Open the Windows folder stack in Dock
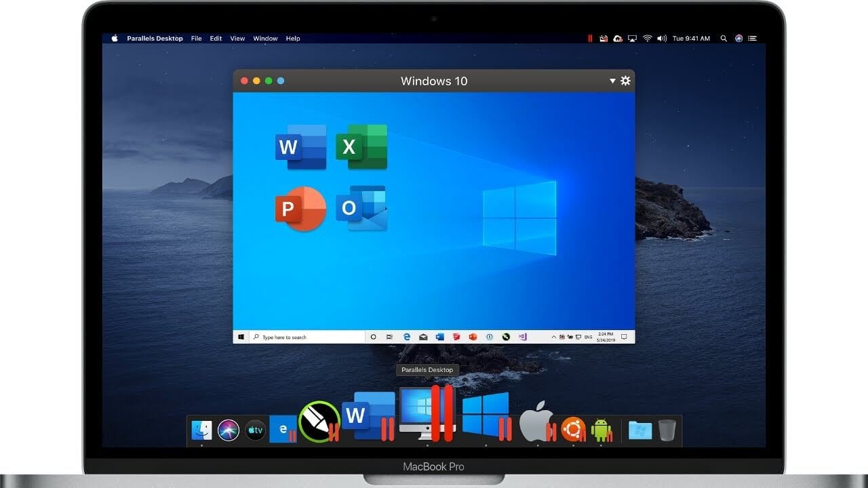868x488 pixels. 640,430
